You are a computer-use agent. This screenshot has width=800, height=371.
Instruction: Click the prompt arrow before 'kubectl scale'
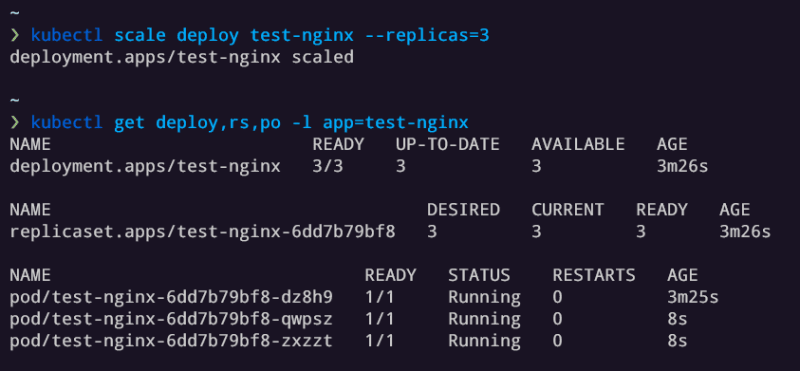click(15, 35)
